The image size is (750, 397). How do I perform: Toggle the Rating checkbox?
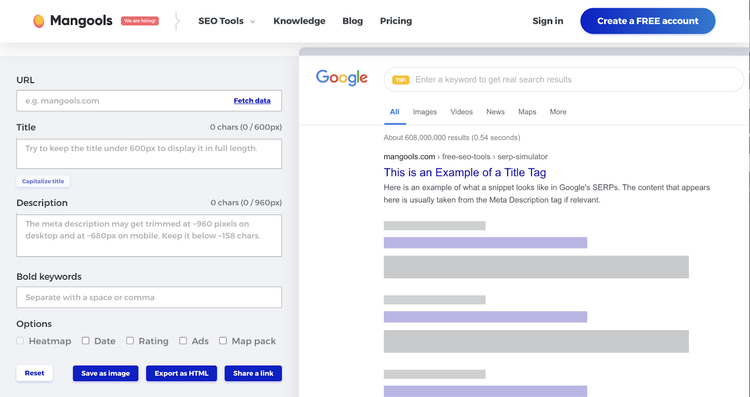tap(130, 341)
